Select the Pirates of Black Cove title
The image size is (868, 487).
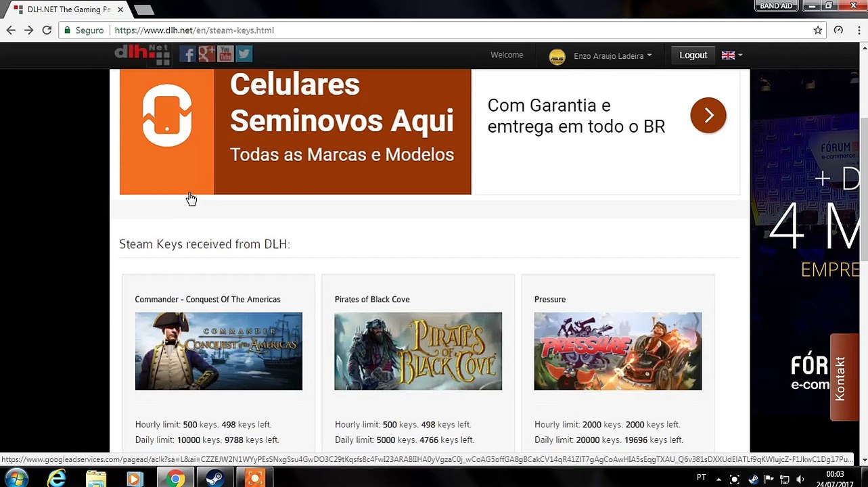(372, 299)
